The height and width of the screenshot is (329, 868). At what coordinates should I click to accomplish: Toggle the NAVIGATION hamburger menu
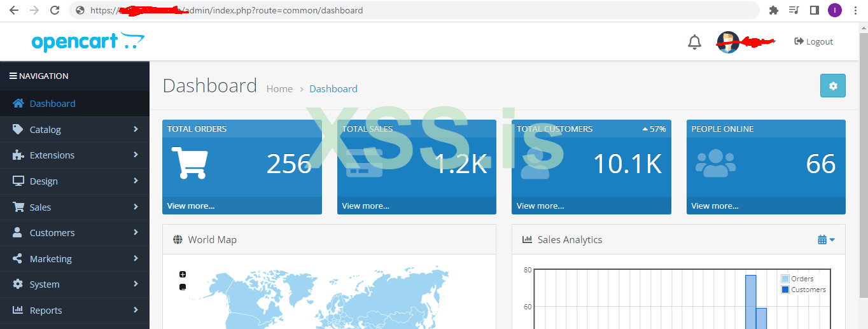[x=13, y=76]
